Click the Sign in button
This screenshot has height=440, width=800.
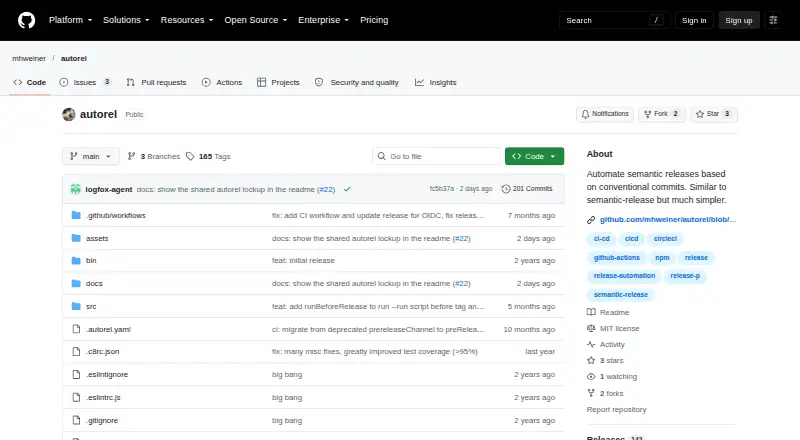pyautogui.click(x=694, y=20)
